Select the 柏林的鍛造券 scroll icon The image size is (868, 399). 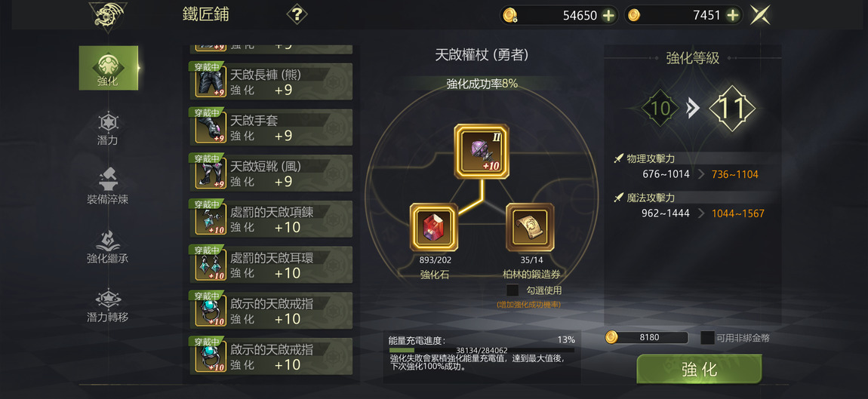pos(530,228)
